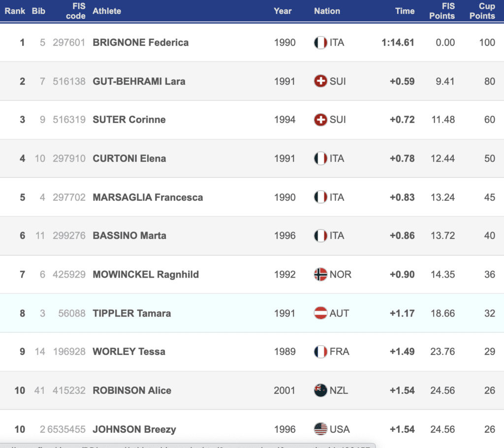Image resolution: width=504 pixels, height=448 pixels.
Task: Select MARSAGLIA Francesca athlete name
Action: coord(148,197)
